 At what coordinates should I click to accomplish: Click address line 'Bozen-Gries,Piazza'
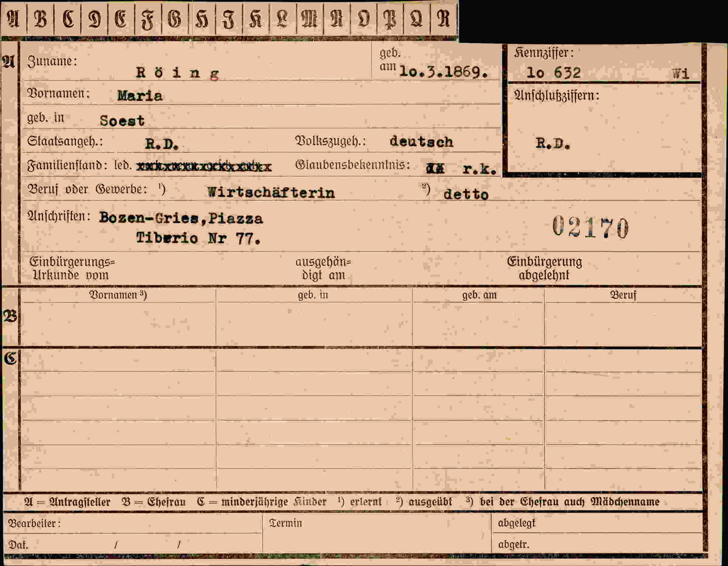tap(181, 219)
